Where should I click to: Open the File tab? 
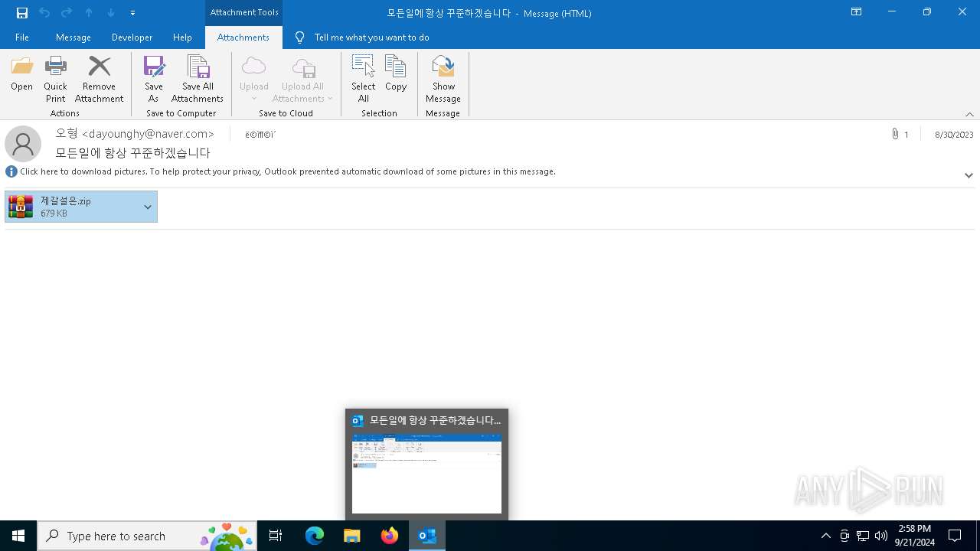coord(22,37)
